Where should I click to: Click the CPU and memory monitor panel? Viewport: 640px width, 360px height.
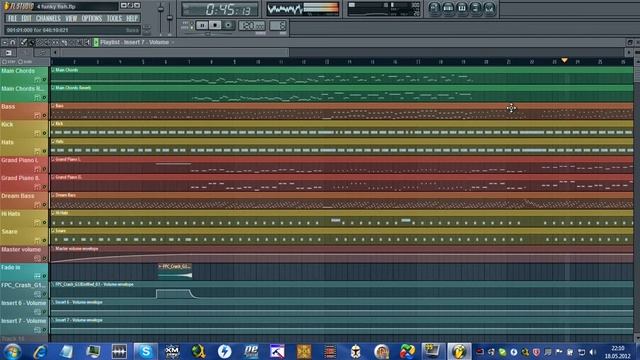click(x=383, y=9)
